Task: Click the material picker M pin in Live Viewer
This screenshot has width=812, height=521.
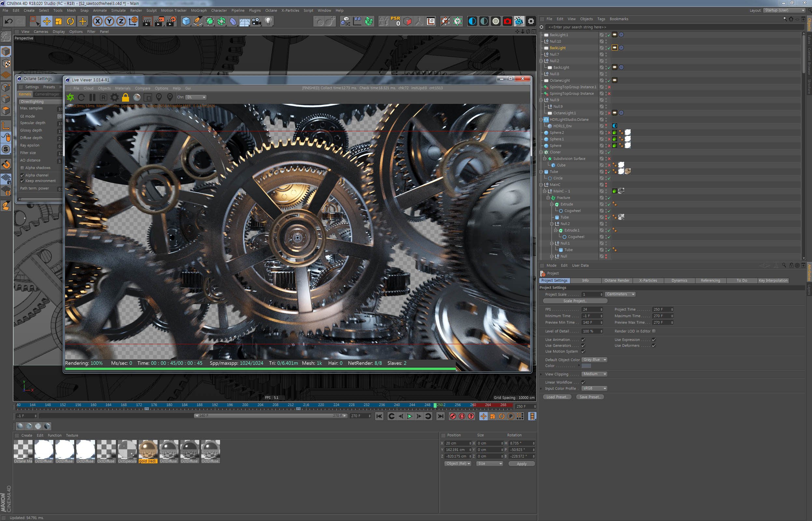Action: (x=170, y=97)
